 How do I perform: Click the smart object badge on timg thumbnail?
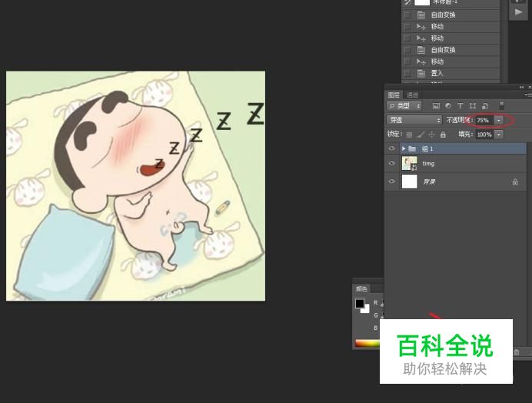[414, 168]
